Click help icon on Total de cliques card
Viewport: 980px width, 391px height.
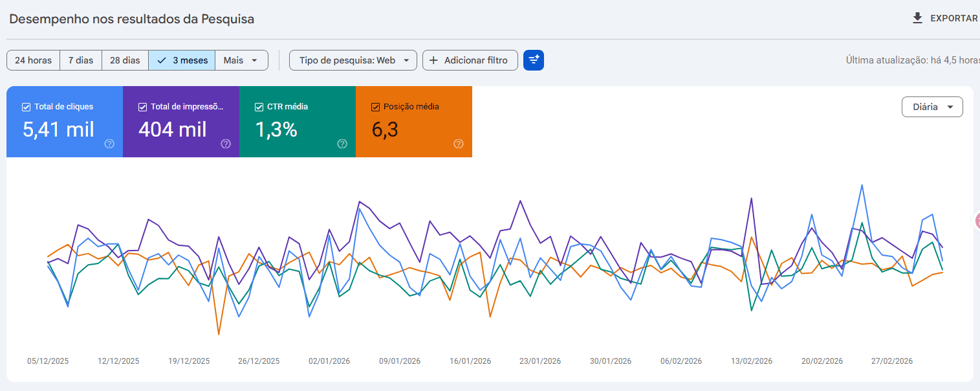pos(109,144)
